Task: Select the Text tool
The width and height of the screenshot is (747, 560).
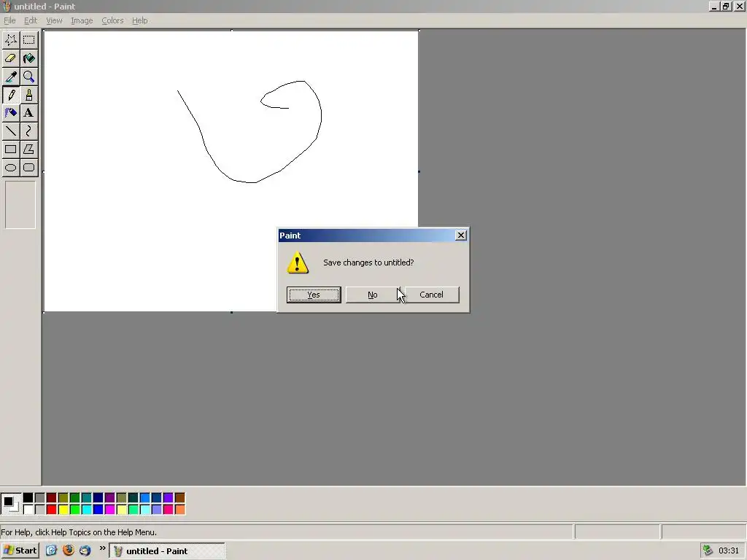Action: (x=29, y=113)
